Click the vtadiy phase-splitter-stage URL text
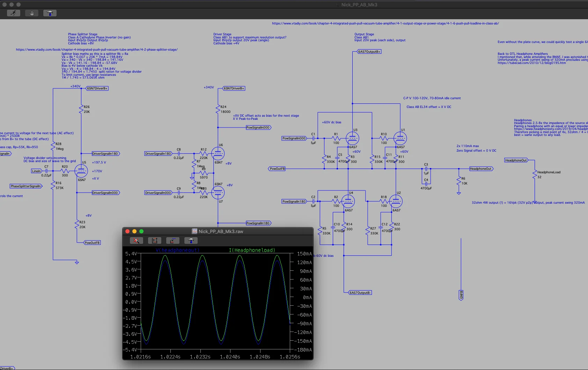 pyautogui.click(x=97, y=50)
